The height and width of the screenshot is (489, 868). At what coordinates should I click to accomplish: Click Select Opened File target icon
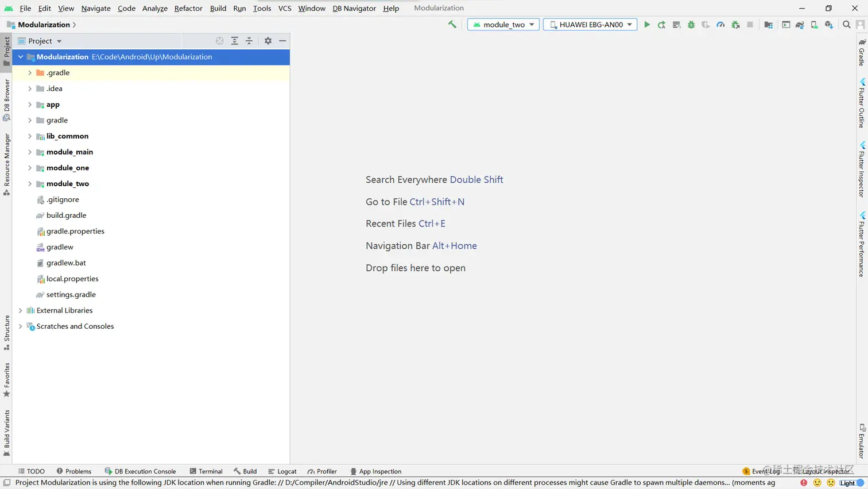tap(219, 41)
